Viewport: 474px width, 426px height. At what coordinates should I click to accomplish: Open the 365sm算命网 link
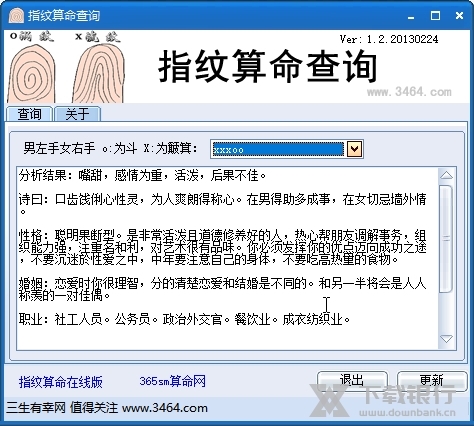pos(172,381)
